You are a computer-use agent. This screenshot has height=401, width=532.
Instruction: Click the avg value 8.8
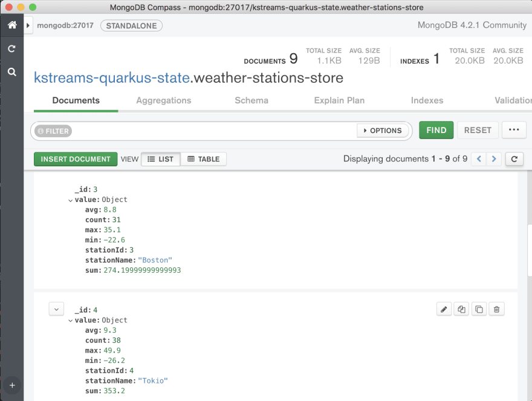click(x=110, y=210)
